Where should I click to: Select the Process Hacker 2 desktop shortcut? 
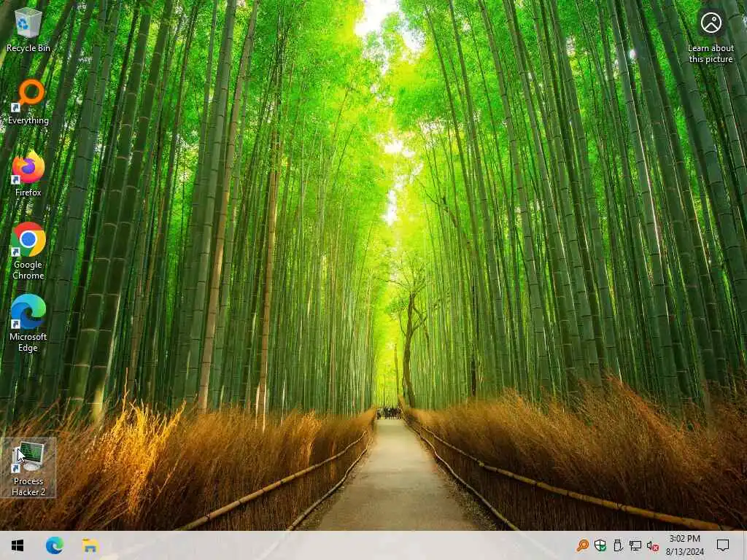click(28, 468)
